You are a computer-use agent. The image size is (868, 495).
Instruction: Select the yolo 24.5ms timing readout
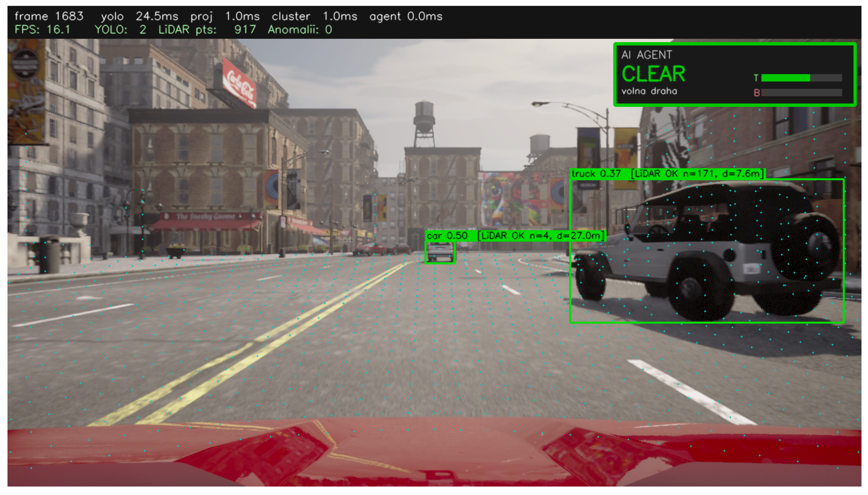[x=140, y=16]
